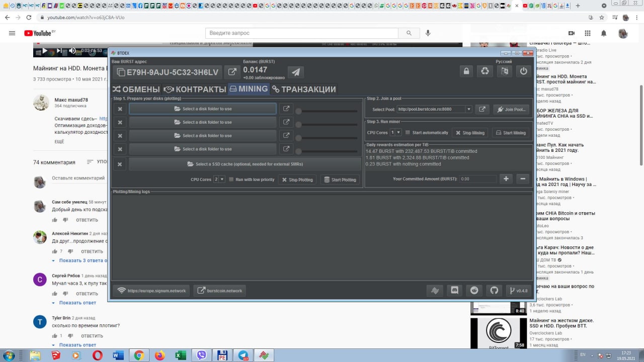The width and height of the screenshot is (644, 362).
Task: Click version v0.4.8 button
Action: [x=518, y=291]
